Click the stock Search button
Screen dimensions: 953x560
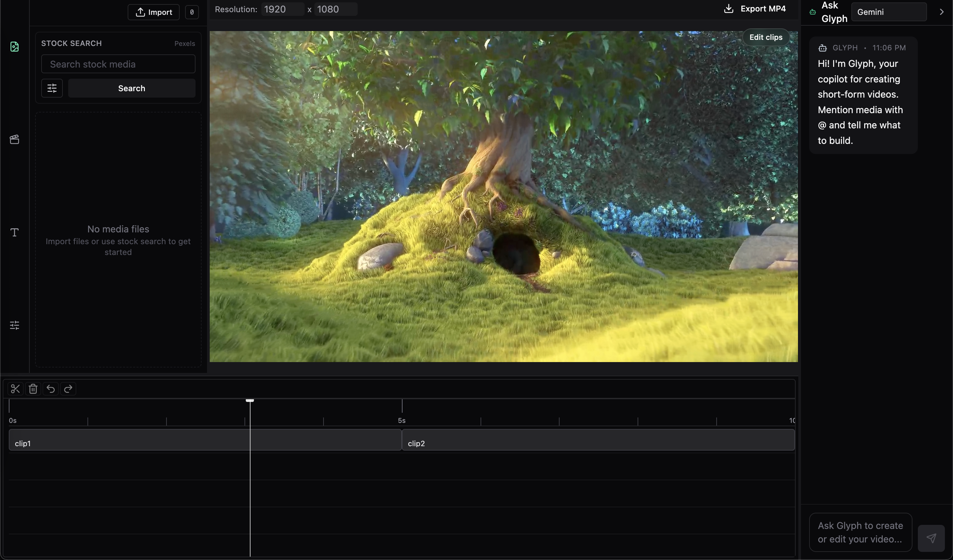pos(132,88)
